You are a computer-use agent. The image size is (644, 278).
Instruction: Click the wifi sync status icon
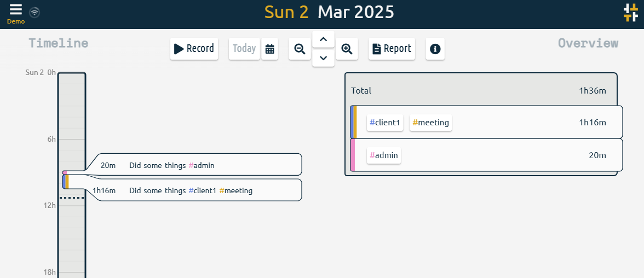[34, 12]
